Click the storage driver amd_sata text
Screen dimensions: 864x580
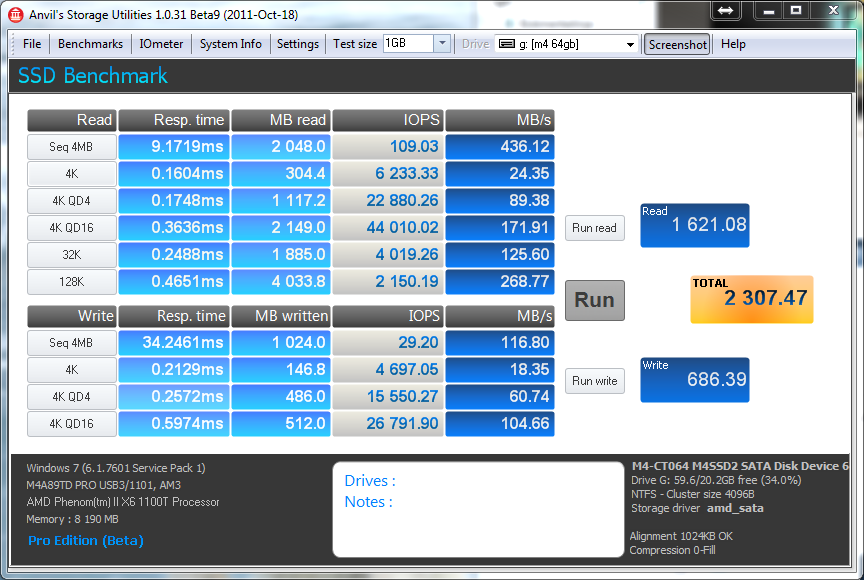[x=735, y=508]
